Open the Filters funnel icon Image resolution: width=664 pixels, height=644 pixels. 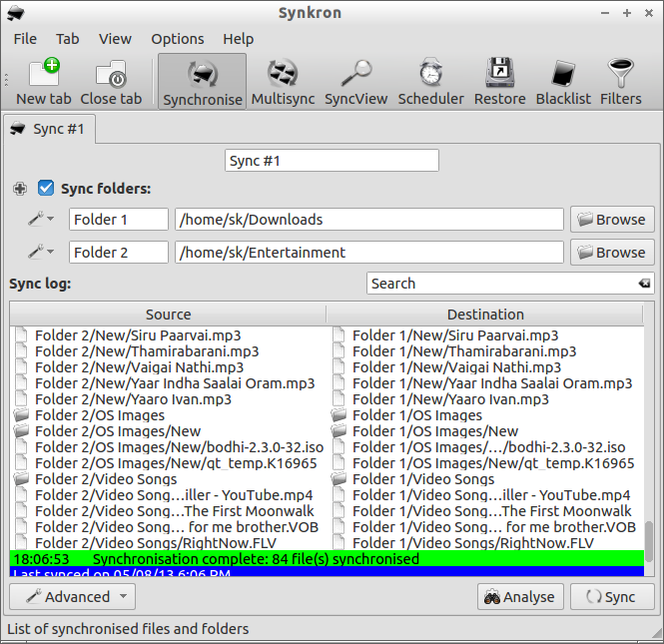coord(620,81)
